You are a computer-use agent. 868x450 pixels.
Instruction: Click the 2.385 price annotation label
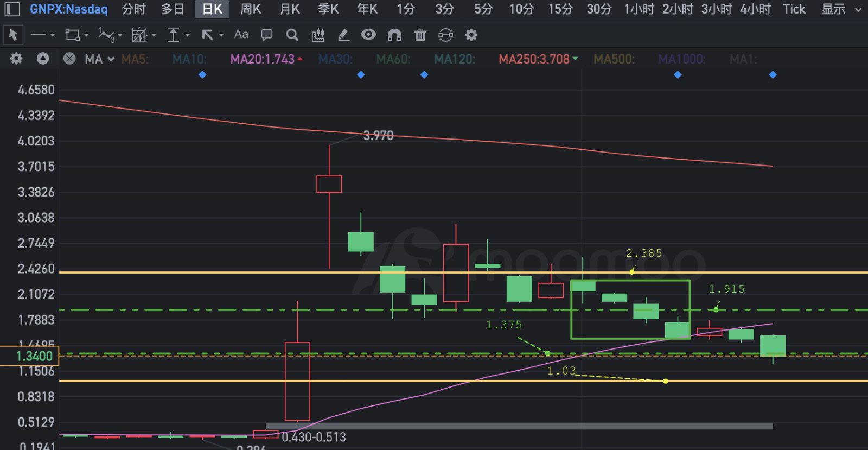644,253
